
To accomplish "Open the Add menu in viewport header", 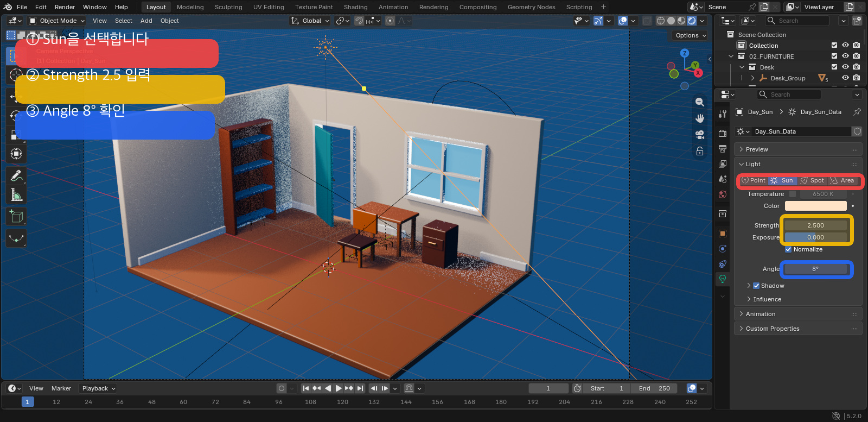I will click(x=146, y=21).
